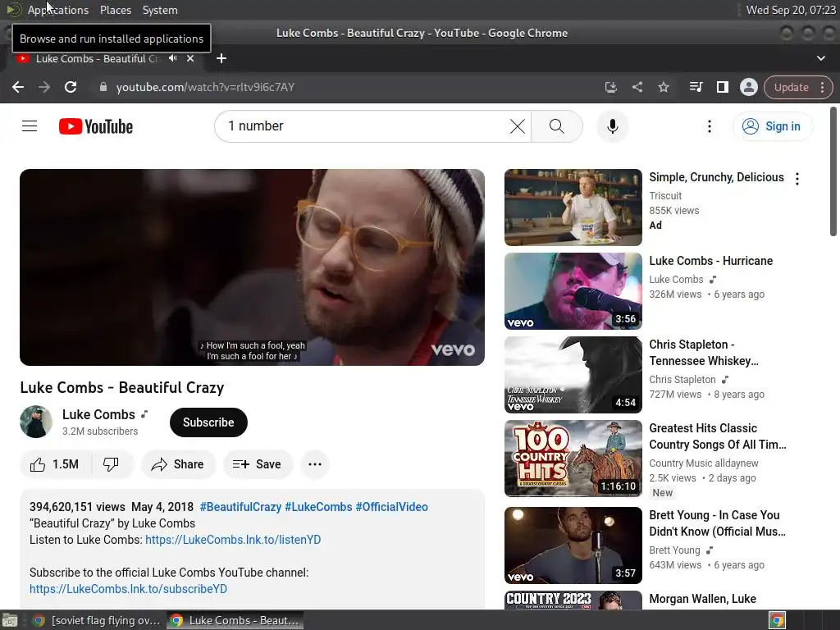Follow the LukeCombs.lnk.to/subscribeYD link
Viewport: 840px width, 630px height.
pos(128,589)
